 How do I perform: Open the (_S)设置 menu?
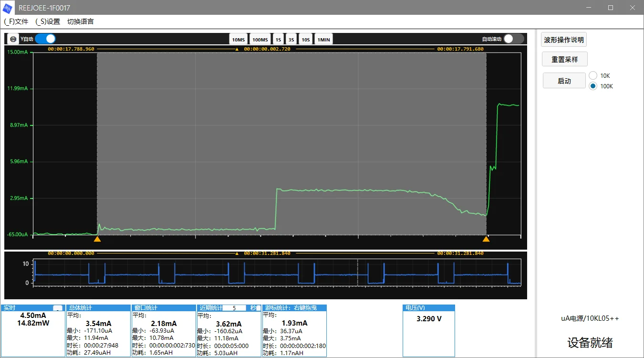(48, 21)
